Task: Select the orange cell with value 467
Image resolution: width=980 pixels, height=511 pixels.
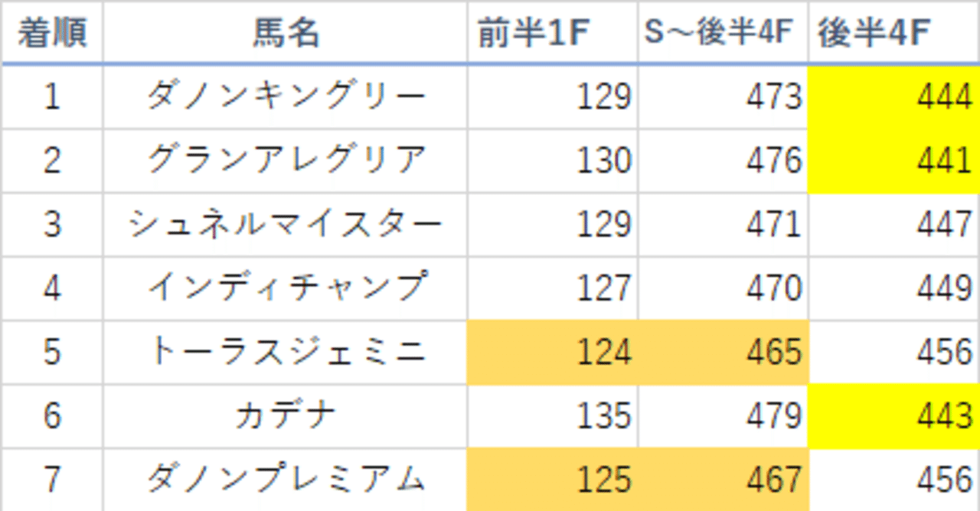Action: [x=723, y=480]
